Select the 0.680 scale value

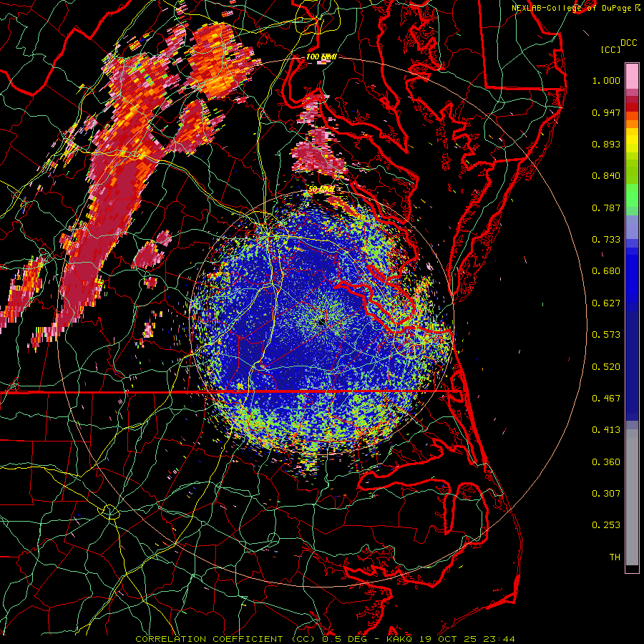click(x=606, y=271)
